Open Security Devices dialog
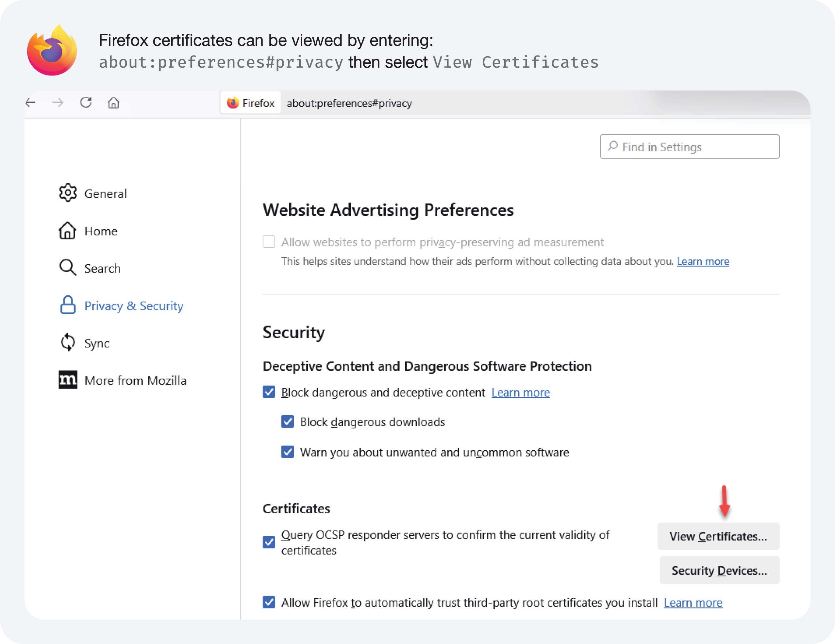Viewport: 835px width, 644px height. (720, 570)
